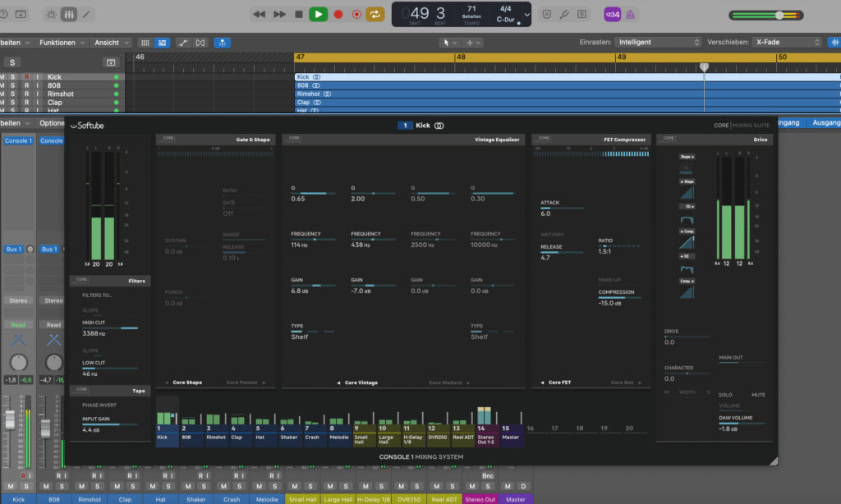Image resolution: width=841 pixels, height=504 pixels.
Task: Adjust the Input Gain slider
Action: point(110,424)
